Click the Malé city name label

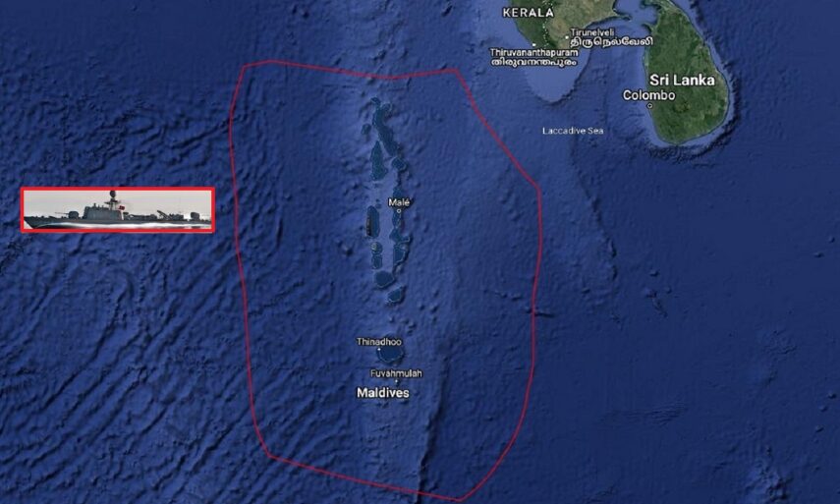click(399, 202)
